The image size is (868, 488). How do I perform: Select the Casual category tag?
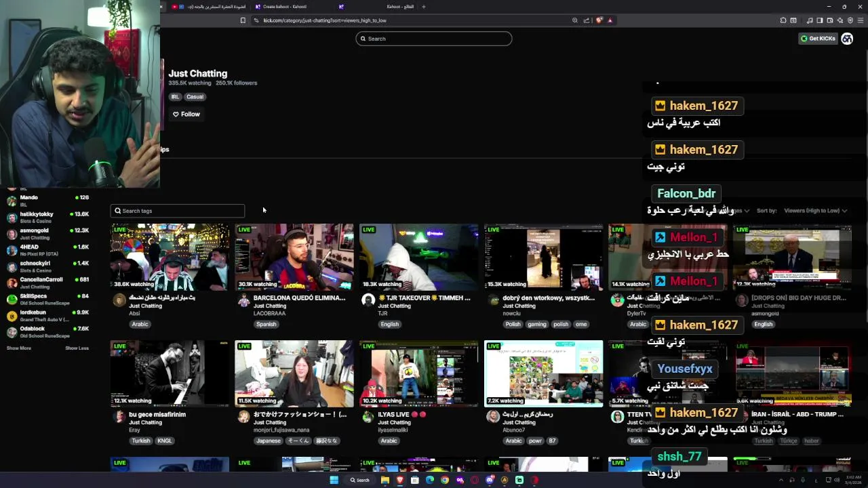coord(195,97)
